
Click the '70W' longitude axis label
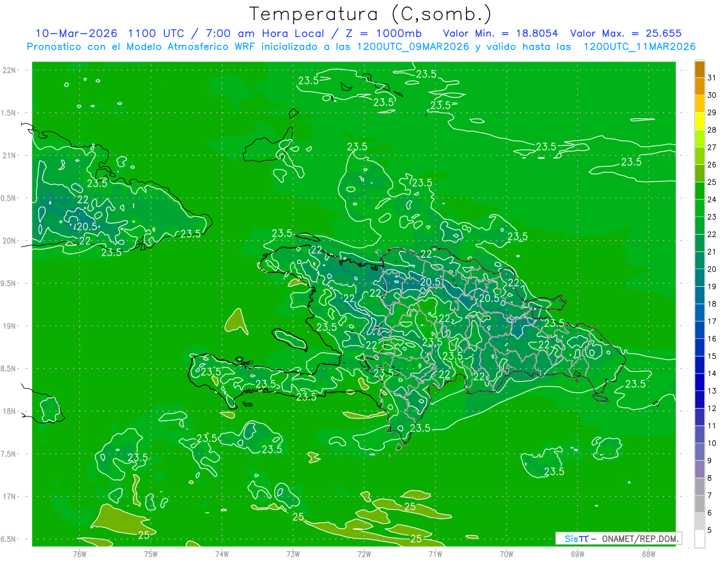[x=507, y=554]
